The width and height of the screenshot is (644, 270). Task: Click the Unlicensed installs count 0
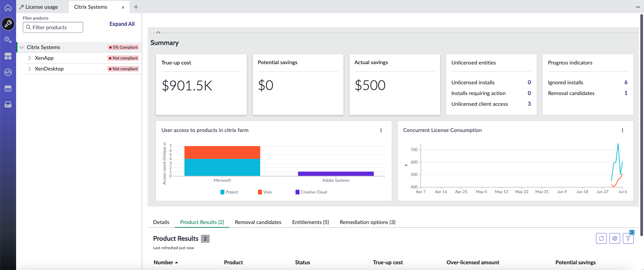[529, 82]
